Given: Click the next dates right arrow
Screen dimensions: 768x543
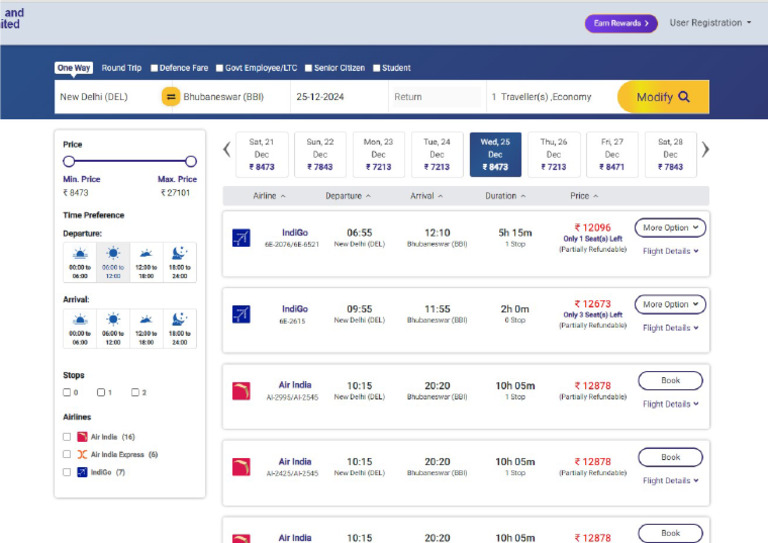Looking at the screenshot, I should (705, 150).
